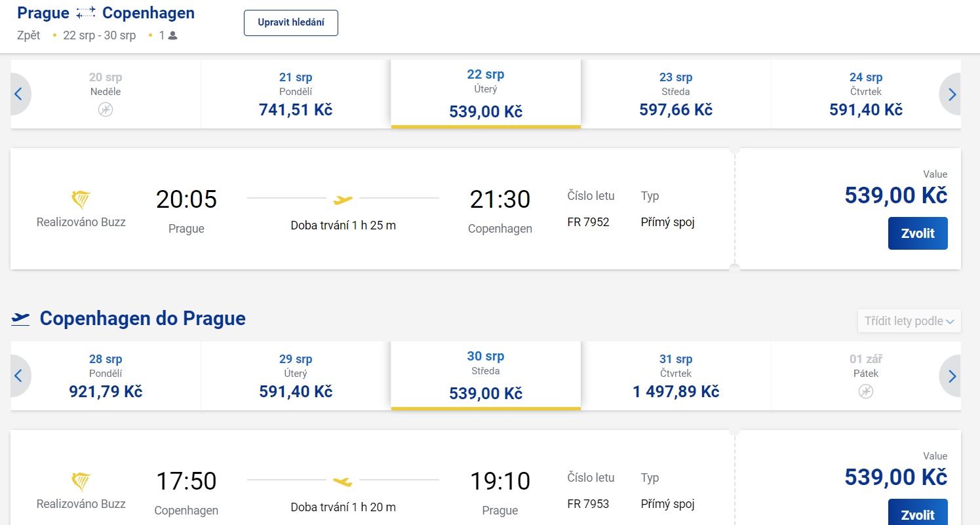Click the no-flight icon under 20 srp
The height and width of the screenshot is (525, 980).
106,109
